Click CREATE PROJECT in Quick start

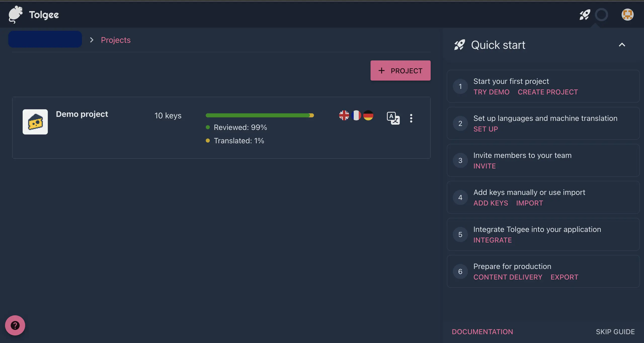pyautogui.click(x=547, y=92)
